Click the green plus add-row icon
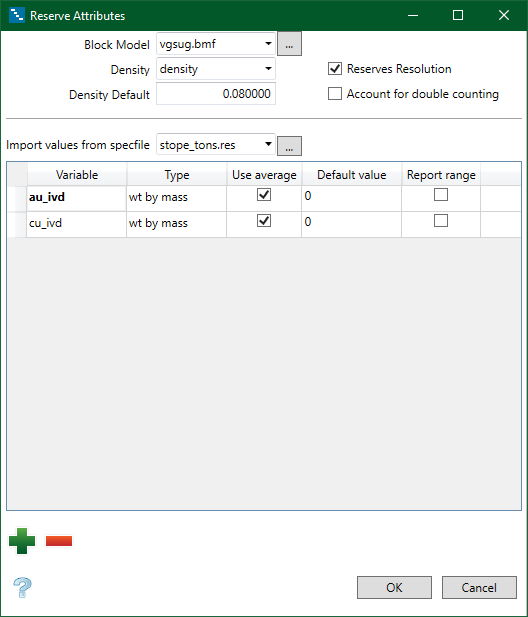The width and height of the screenshot is (528, 617). click(x=22, y=541)
